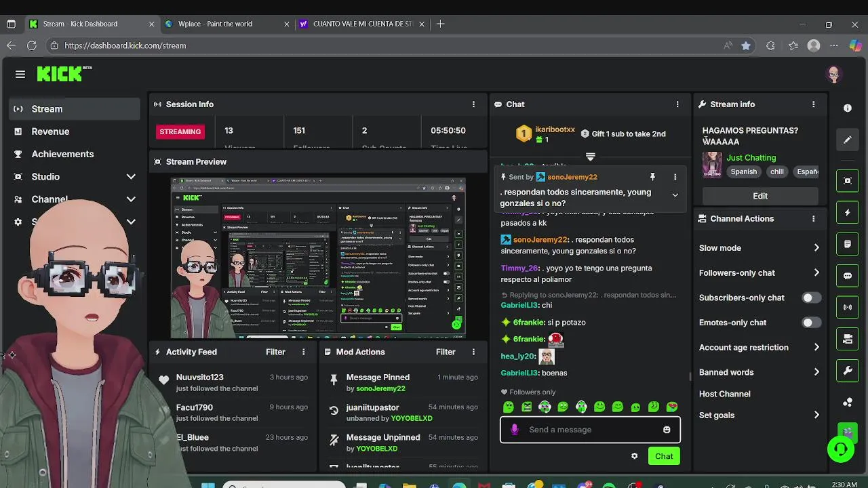Toggle Activity Feed lightning icon in right sidebar
Image resolution: width=868 pixels, height=488 pixels.
click(848, 213)
